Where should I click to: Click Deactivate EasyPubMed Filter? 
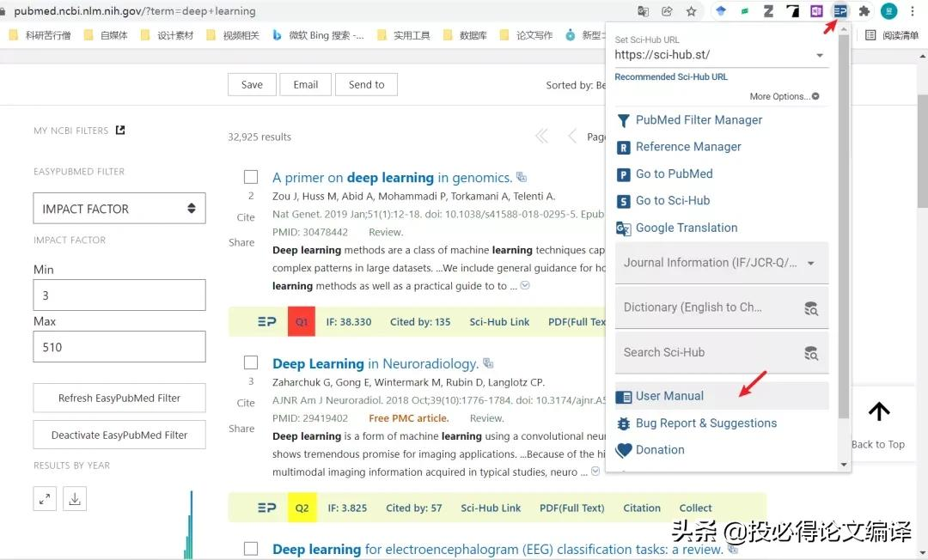coord(119,435)
